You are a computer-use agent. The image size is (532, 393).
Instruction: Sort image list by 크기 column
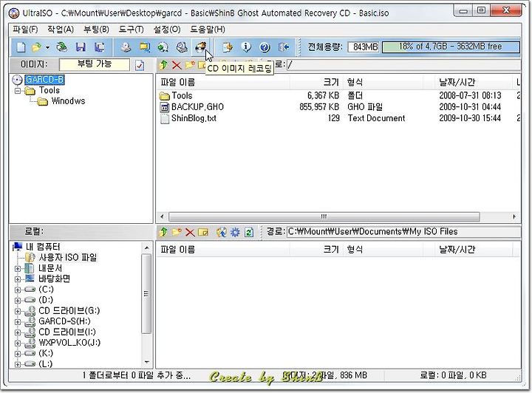pyautogui.click(x=316, y=83)
